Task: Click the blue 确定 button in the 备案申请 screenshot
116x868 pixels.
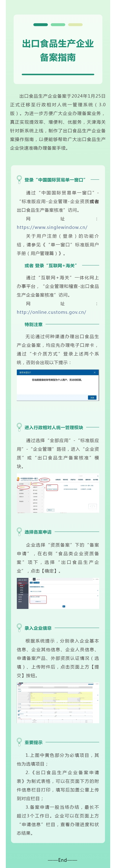Action: click(x=64, y=606)
